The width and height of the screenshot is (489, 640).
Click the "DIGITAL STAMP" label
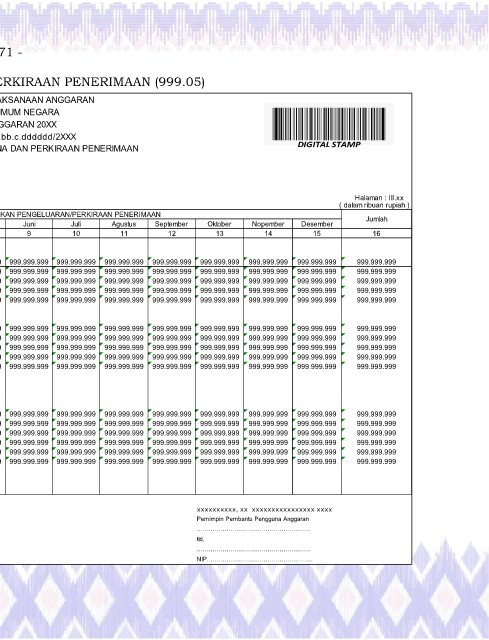click(329, 144)
